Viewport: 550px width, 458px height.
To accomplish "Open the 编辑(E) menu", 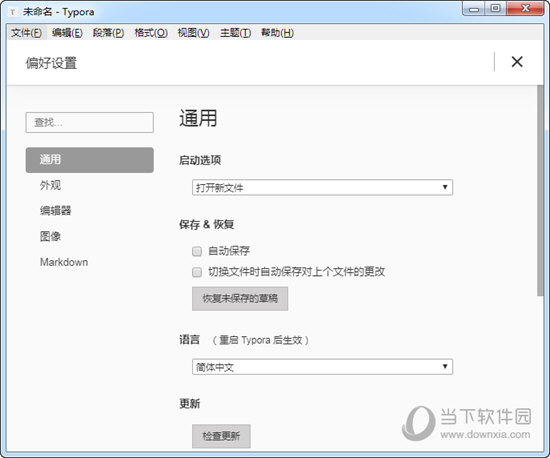I will pyautogui.click(x=67, y=33).
